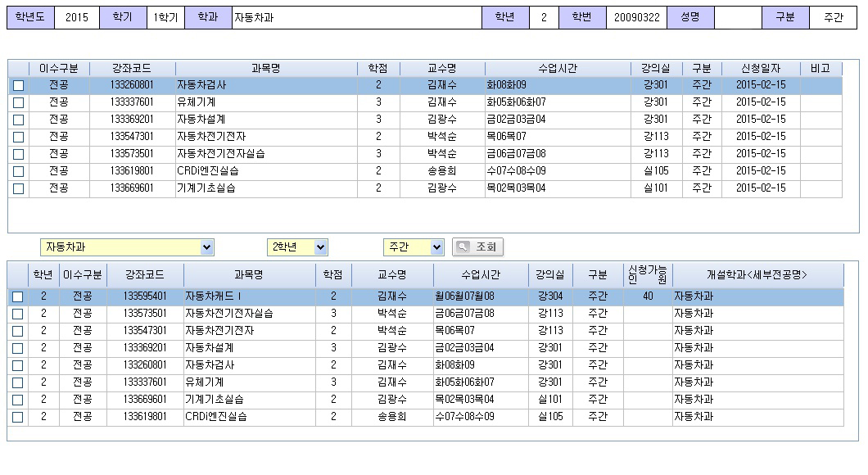Click the 개설학과<세부전공명> column header
This screenshot has height=475, width=868.
pos(757,275)
